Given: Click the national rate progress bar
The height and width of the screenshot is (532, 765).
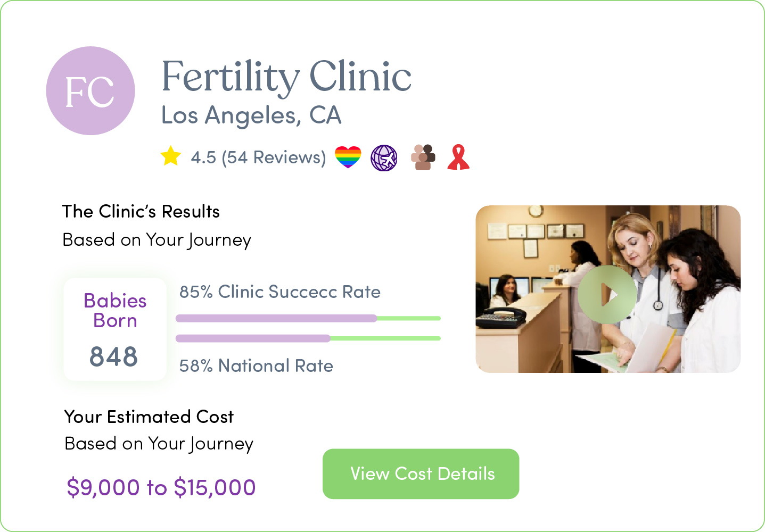Looking at the screenshot, I should [308, 338].
